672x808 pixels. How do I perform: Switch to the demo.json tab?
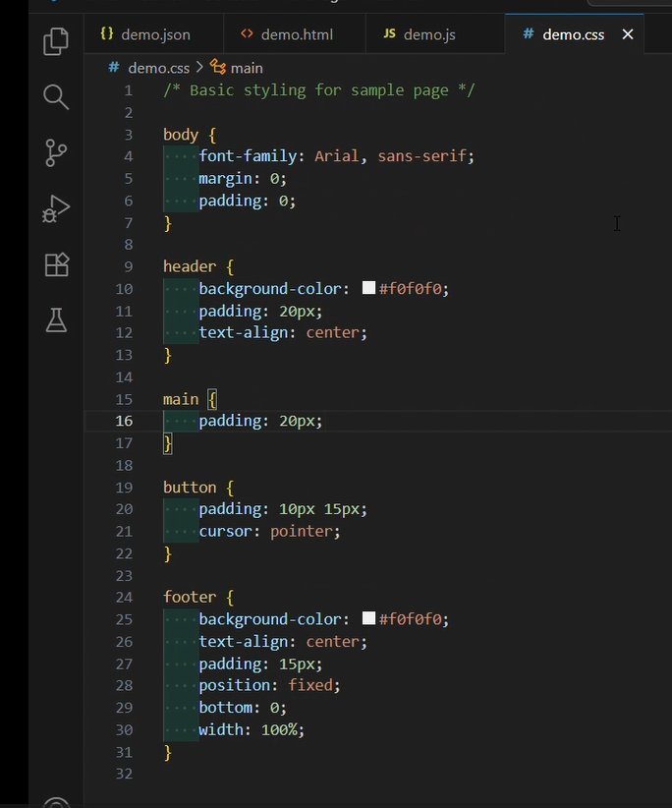pyautogui.click(x=154, y=34)
